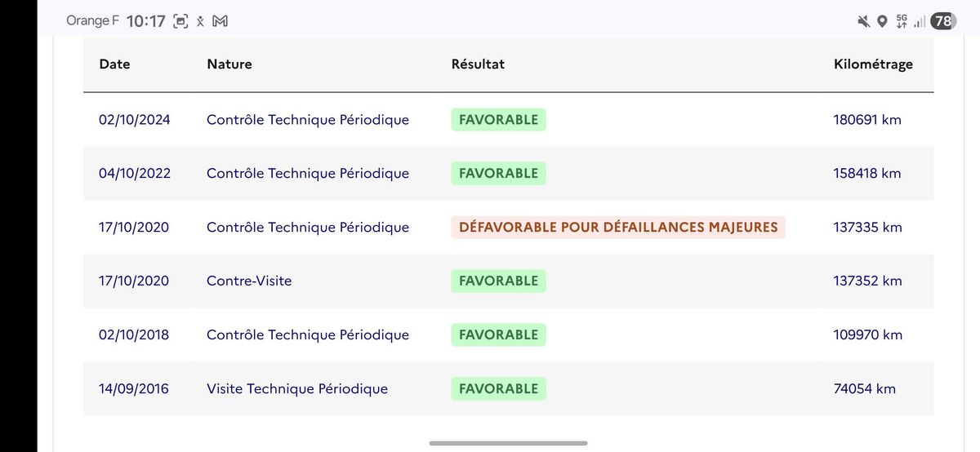Tap the 5G network indicator

coord(902,22)
